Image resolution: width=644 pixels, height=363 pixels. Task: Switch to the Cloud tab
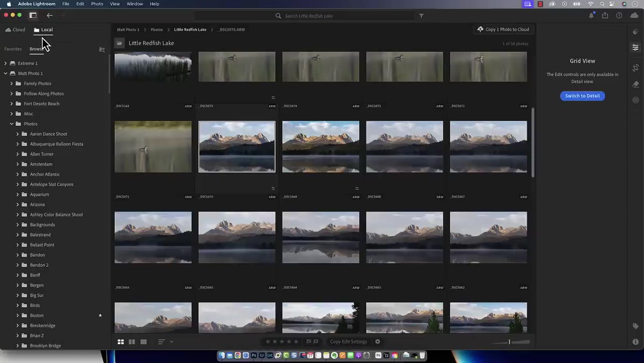point(15,30)
